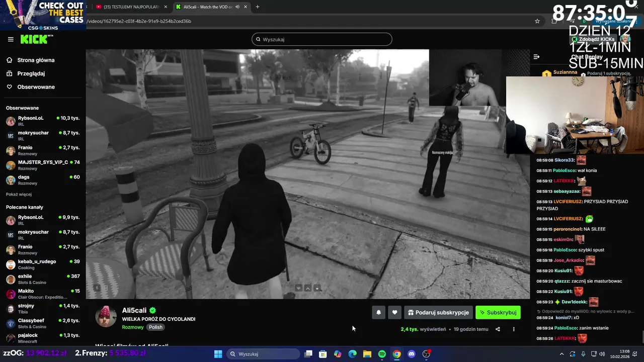Screen dimensions: 644x362
Task: Expand Pokaż więcej followed channels
Action: [19, 195]
